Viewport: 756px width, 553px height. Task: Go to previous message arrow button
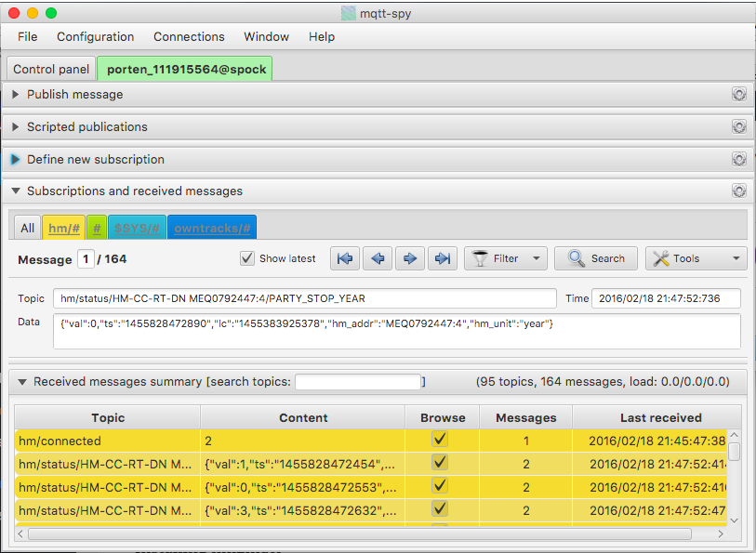tap(378, 258)
